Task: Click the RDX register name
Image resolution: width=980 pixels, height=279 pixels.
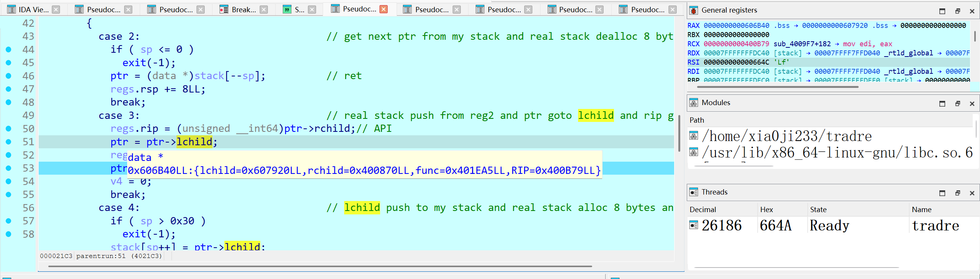Action: (x=694, y=53)
